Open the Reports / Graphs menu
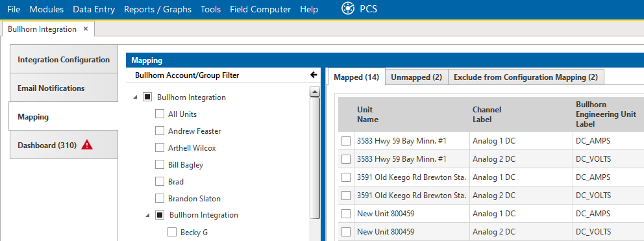644x241 pixels. 158,9
